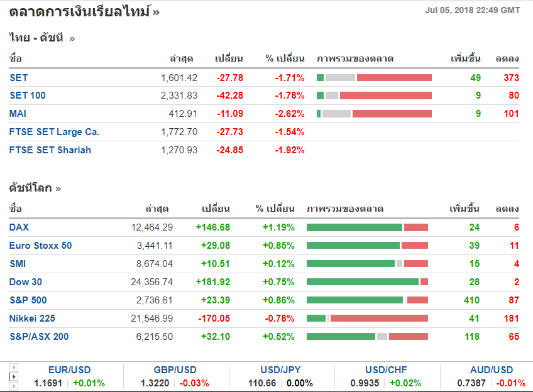Click the S&P 500 market overview bar

[367, 300]
